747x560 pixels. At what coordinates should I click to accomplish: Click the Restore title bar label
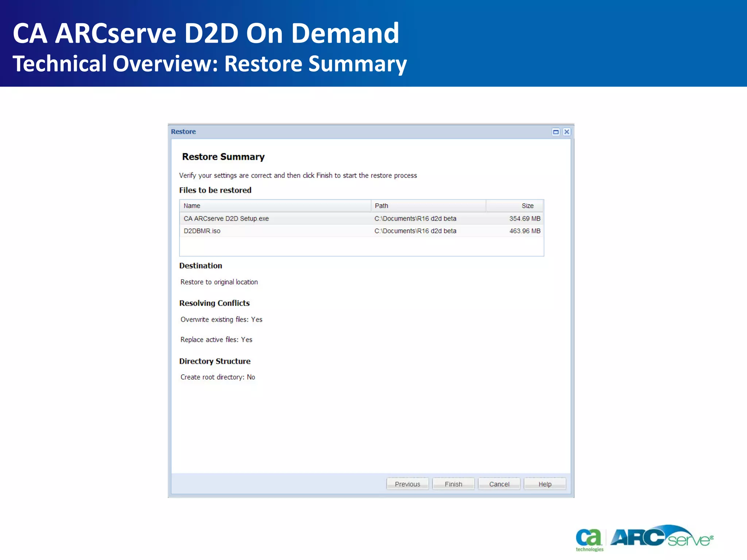(x=183, y=132)
